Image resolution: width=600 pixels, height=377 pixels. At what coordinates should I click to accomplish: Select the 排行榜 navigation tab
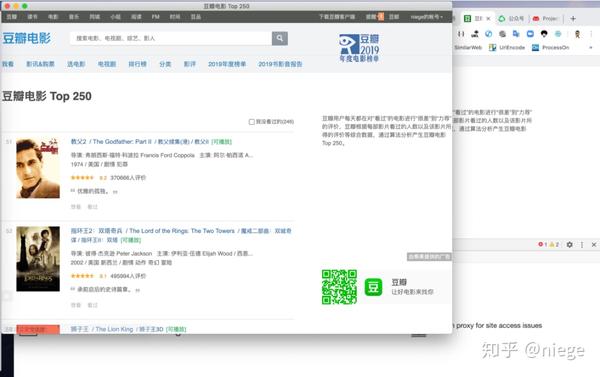137,64
